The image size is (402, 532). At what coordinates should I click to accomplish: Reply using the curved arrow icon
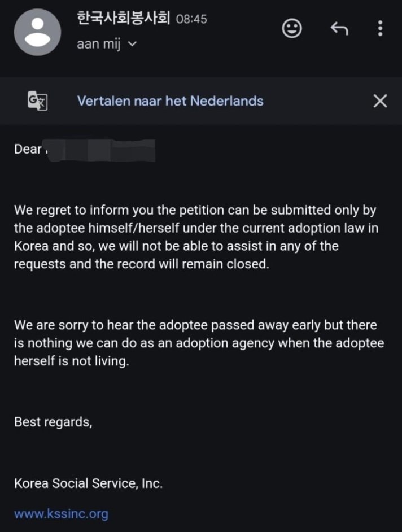pyautogui.click(x=339, y=28)
